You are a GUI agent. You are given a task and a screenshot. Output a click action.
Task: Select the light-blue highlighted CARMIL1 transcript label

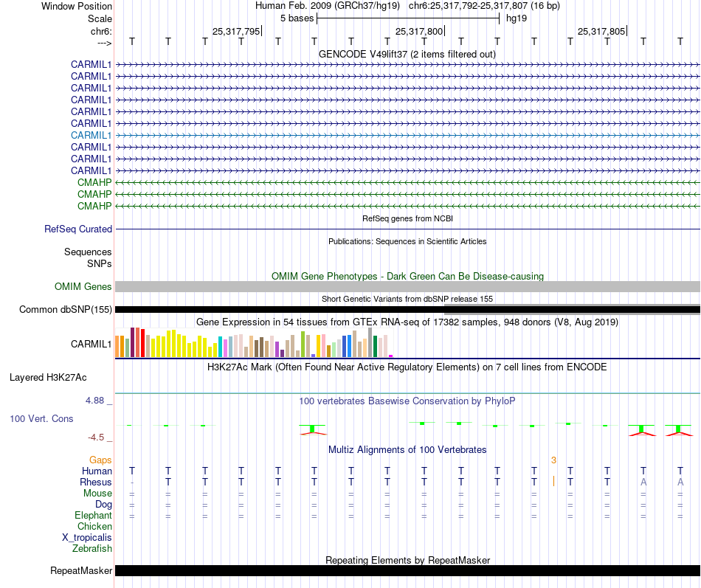click(x=91, y=135)
